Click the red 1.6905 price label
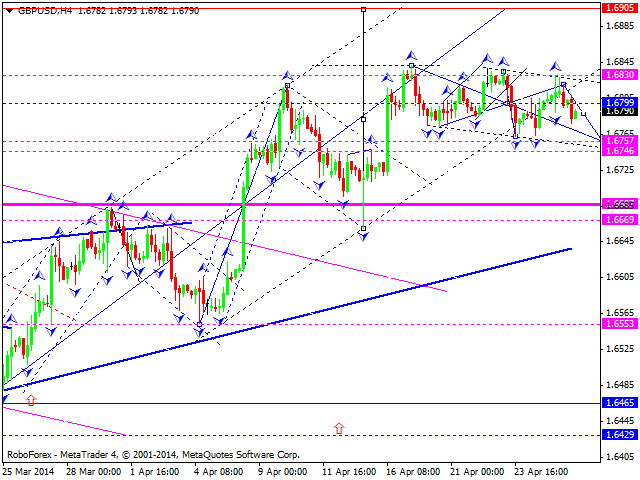 pos(620,7)
